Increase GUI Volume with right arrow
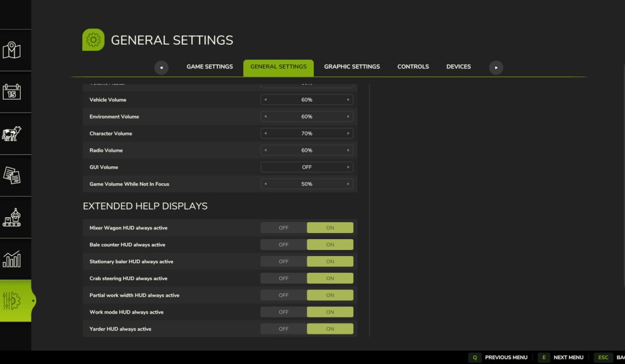The image size is (625, 364). [348, 167]
